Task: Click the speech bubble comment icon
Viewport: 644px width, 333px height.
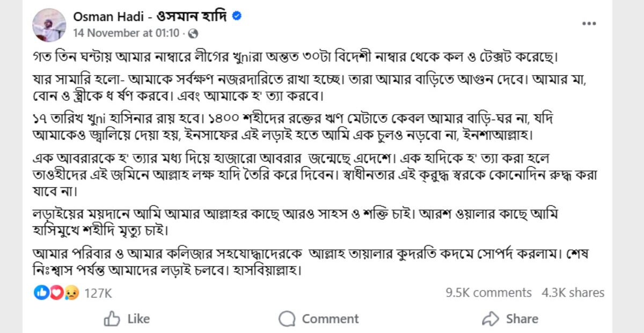Action: 287,319
